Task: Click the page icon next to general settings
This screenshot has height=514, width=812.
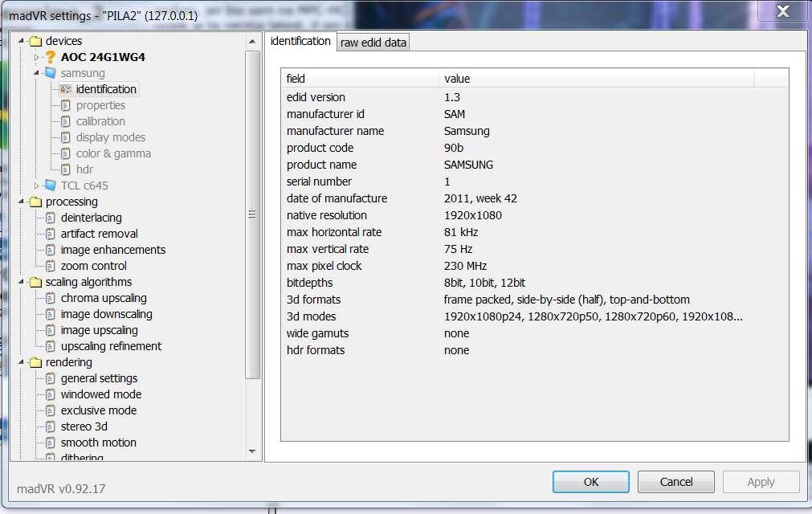Action: pos(51,377)
